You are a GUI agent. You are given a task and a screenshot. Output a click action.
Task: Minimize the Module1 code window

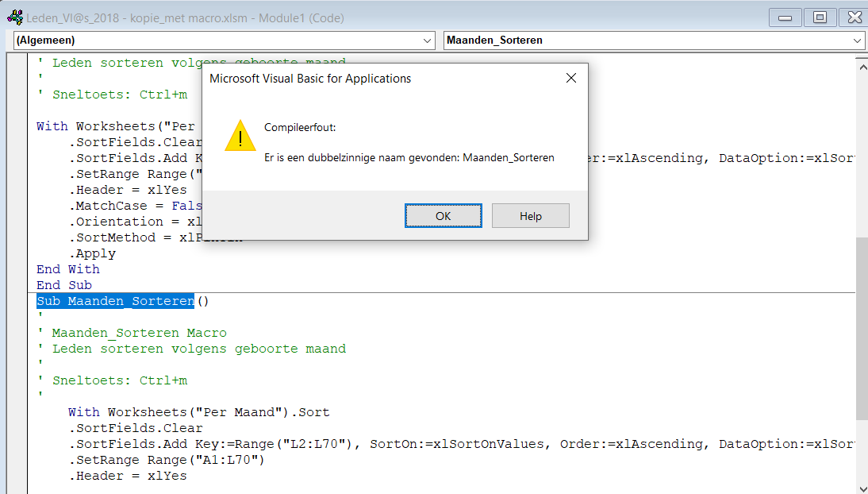pyautogui.click(x=785, y=17)
